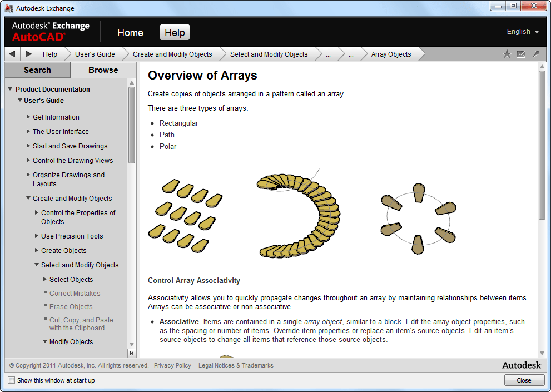Select Create Objects tree item
This screenshot has height=392, width=551.
63,251
